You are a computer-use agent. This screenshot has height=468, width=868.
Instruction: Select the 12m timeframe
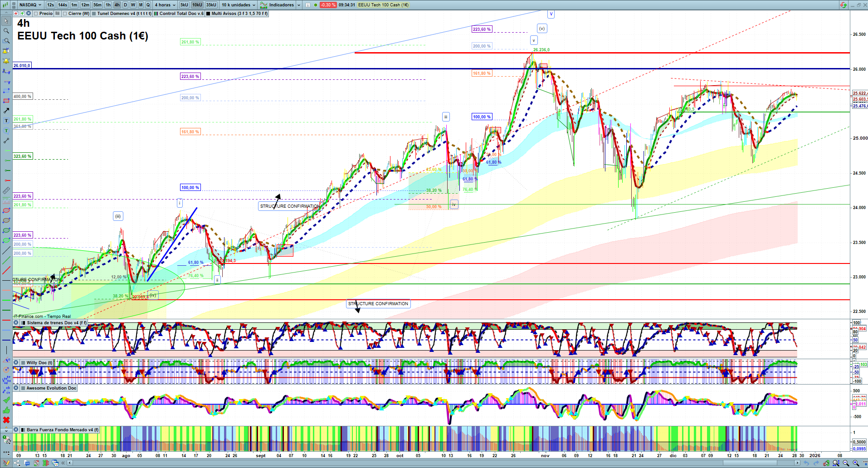point(85,5)
